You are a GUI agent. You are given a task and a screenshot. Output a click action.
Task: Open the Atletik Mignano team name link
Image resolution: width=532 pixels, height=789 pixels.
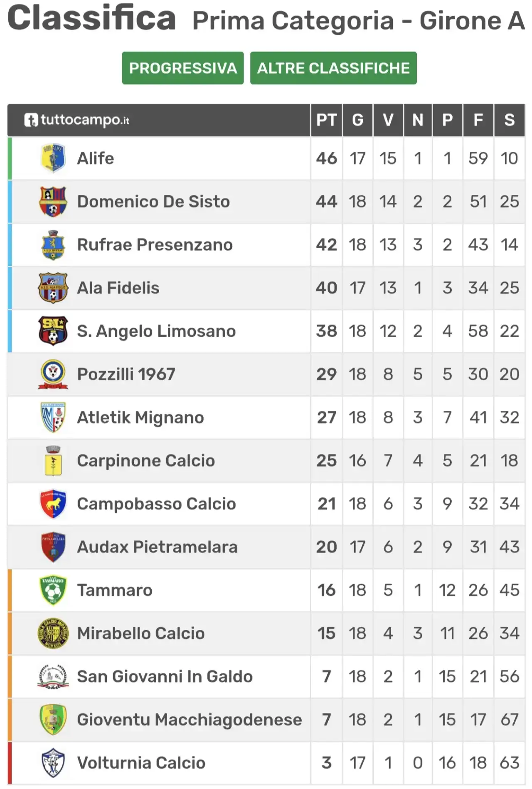click(140, 417)
